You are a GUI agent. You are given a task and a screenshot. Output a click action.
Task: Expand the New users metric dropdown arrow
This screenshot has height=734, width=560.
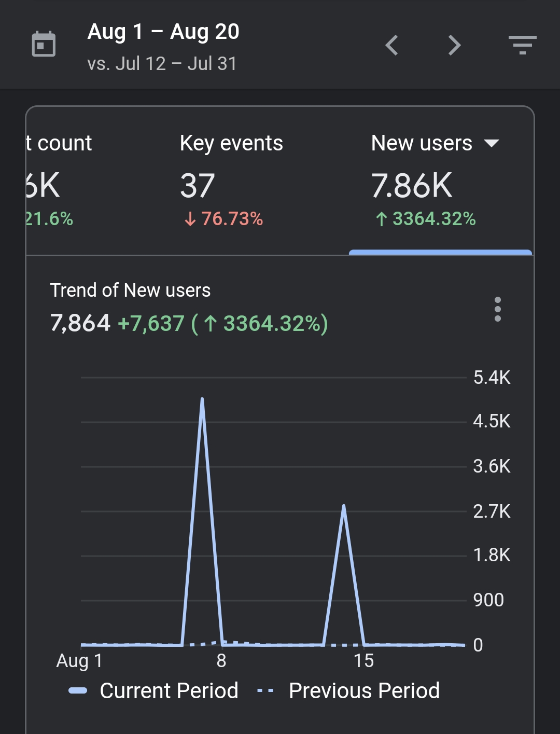click(491, 143)
